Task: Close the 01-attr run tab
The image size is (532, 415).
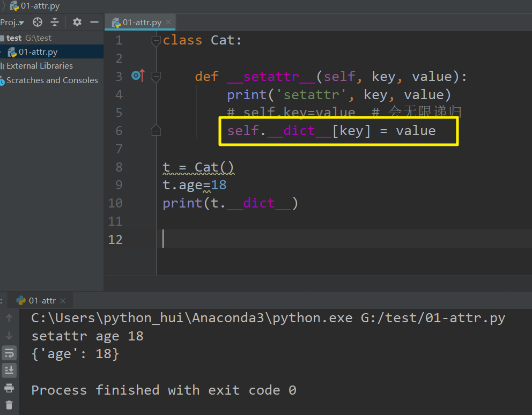Action: (63, 301)
